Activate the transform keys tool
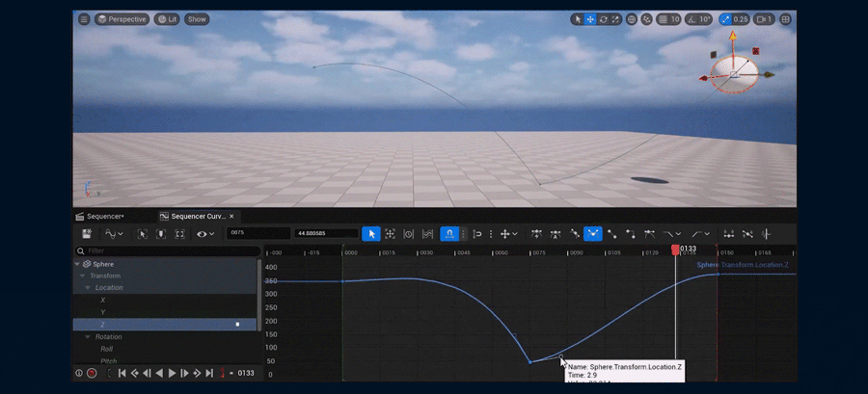This screenshot has width=868, height=394. coord(390,234)
